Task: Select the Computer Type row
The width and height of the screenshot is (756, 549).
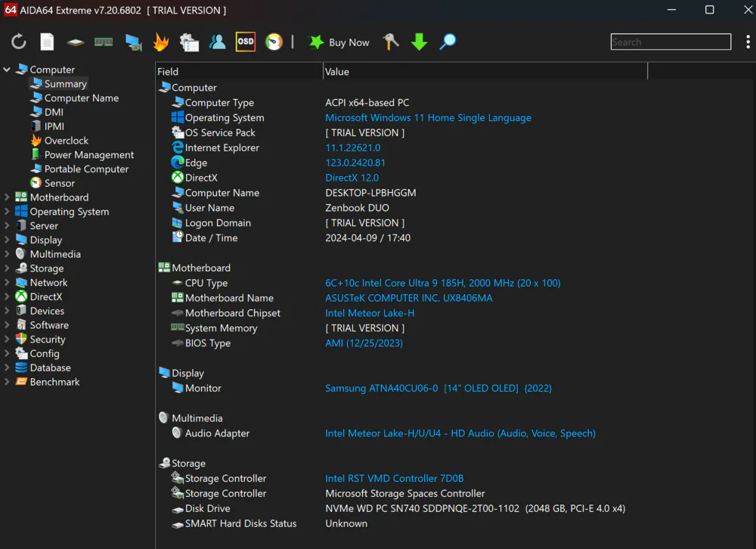Action: click(290, 103)
